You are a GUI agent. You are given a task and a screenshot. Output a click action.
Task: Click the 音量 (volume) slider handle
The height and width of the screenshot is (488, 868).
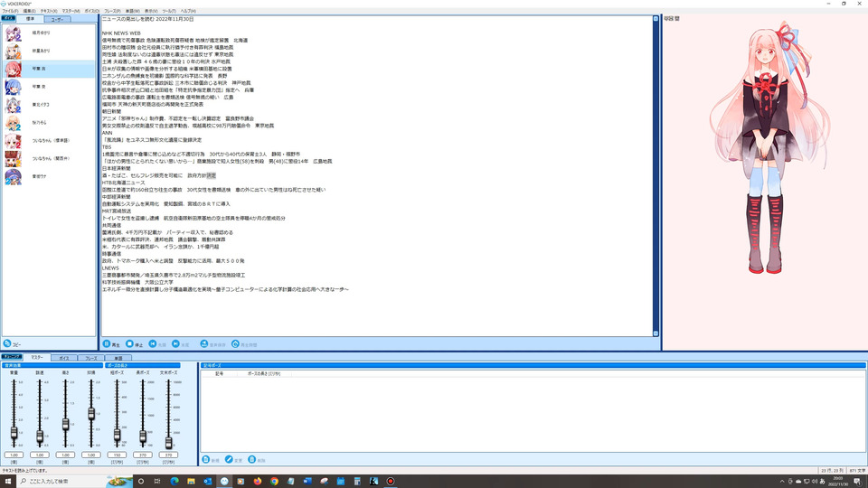tap(14, 433)
